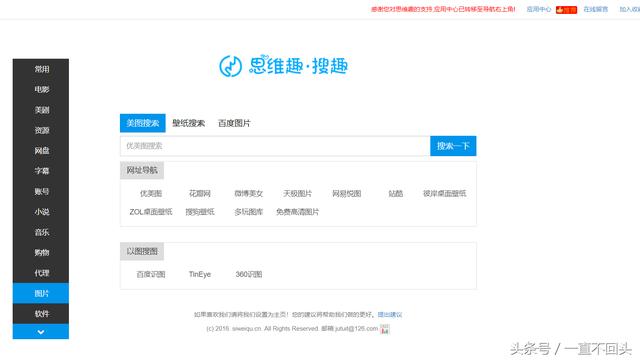Viewport: 640px width, 360px height.
Task: Open 购物 in the sidebar
Action: 41,253
